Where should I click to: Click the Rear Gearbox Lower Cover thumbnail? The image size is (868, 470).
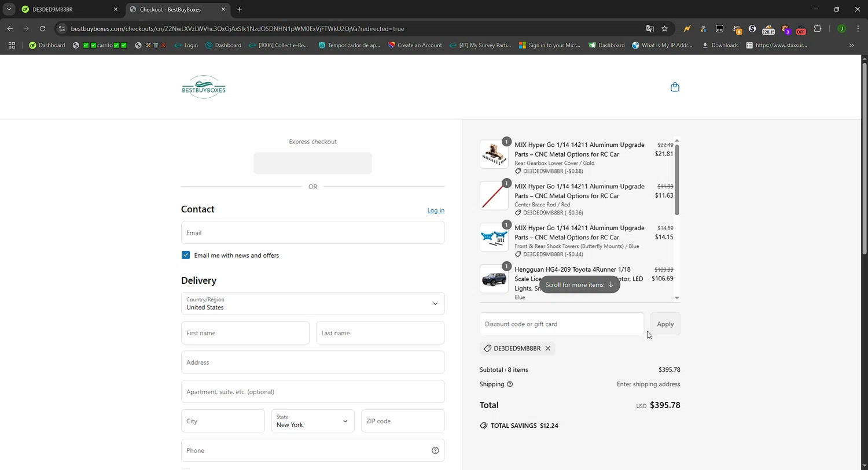[x=494, y=154]
